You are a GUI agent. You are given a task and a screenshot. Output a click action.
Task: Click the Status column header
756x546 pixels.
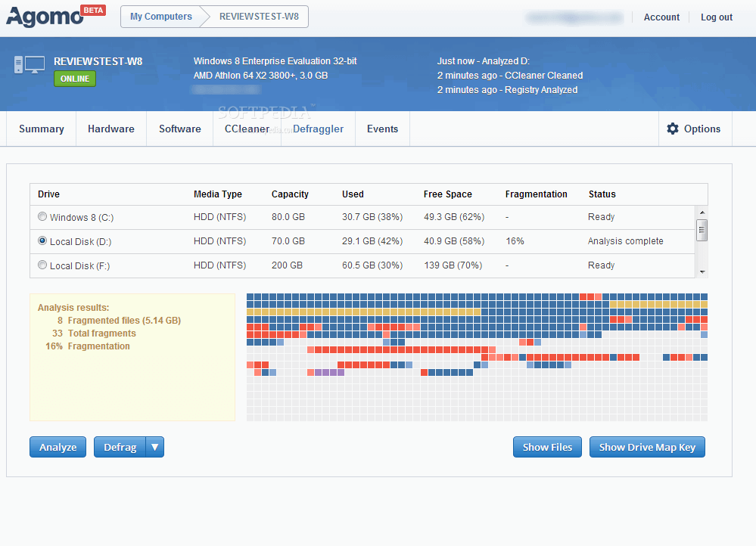[x=602, y=194]
